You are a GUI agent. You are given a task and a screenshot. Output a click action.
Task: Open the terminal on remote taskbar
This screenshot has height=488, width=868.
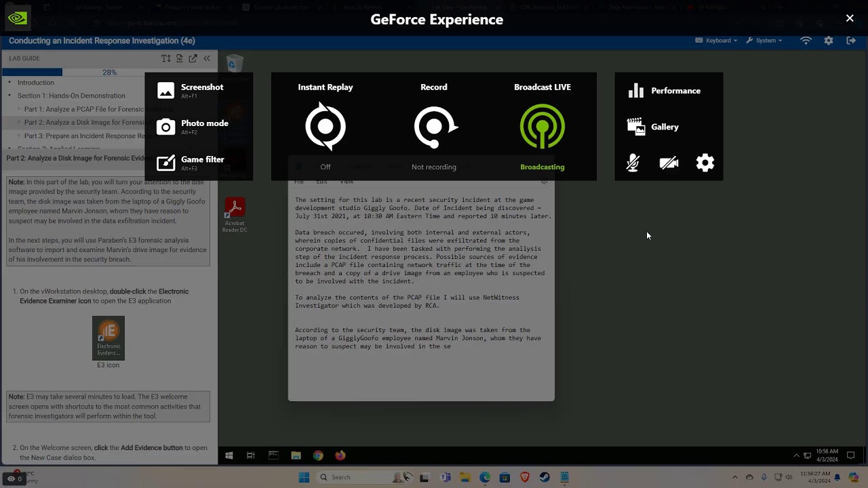[x=273, y=455]
